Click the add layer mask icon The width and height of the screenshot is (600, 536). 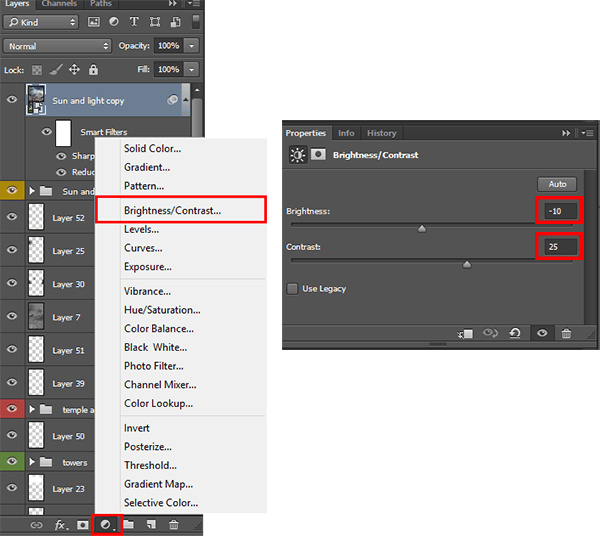pos(82,525)
